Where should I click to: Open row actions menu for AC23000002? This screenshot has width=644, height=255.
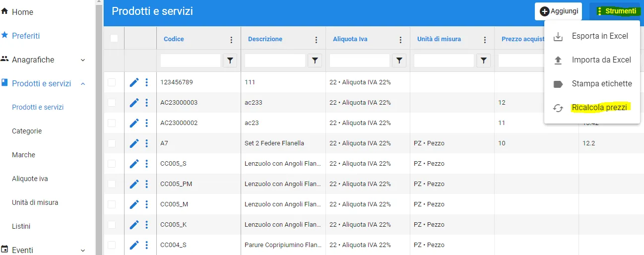pos(146,123)
